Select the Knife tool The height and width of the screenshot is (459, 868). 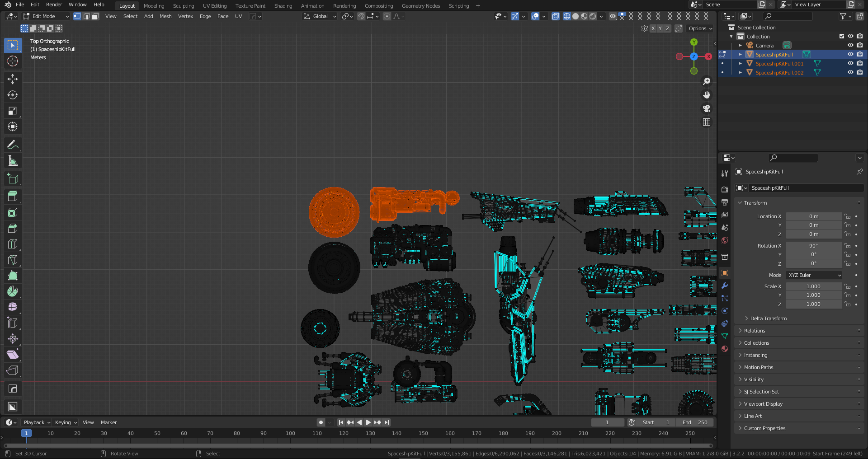13,260
